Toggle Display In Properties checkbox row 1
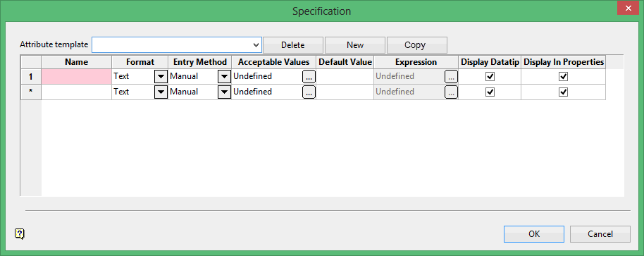This screenshot has height=256, width=644. 564,76
